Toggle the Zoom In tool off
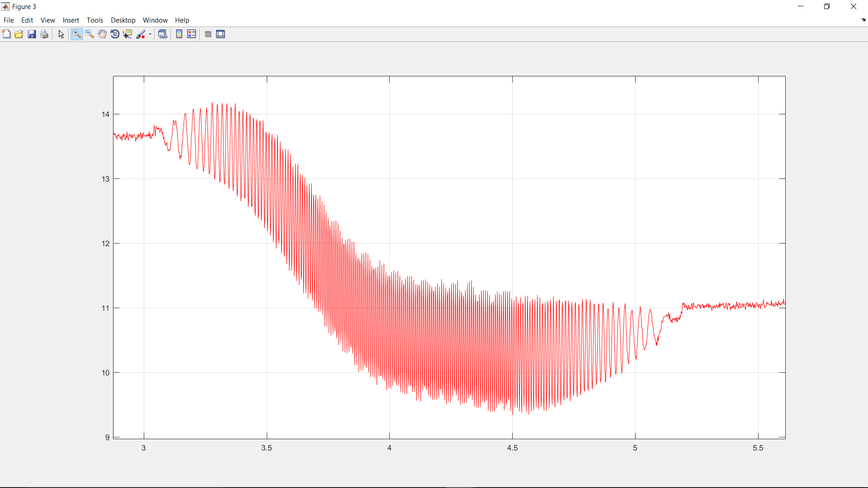 click(x=76, y=34)
